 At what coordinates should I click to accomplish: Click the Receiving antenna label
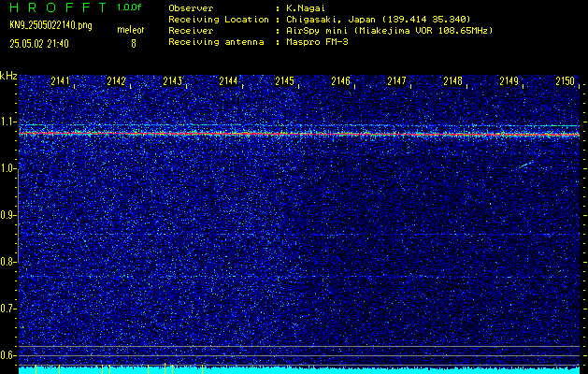(x=216, y=42)
